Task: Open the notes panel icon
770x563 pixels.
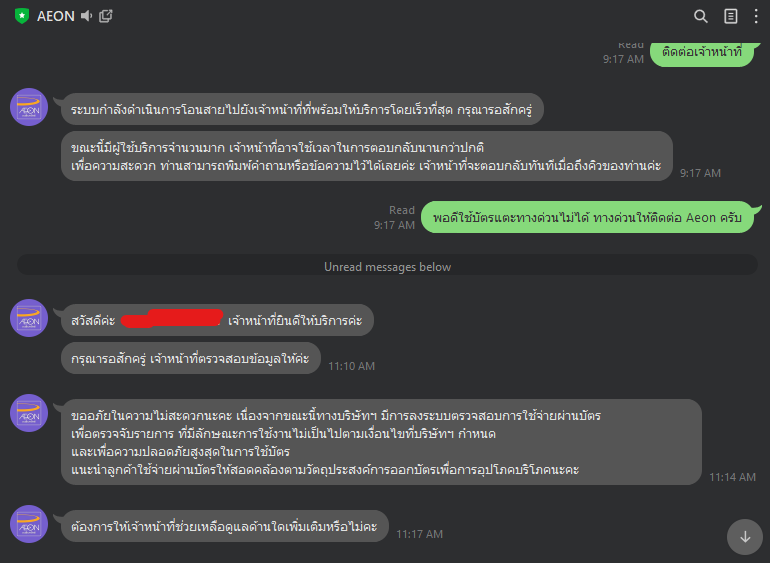Action: [731, 16]
